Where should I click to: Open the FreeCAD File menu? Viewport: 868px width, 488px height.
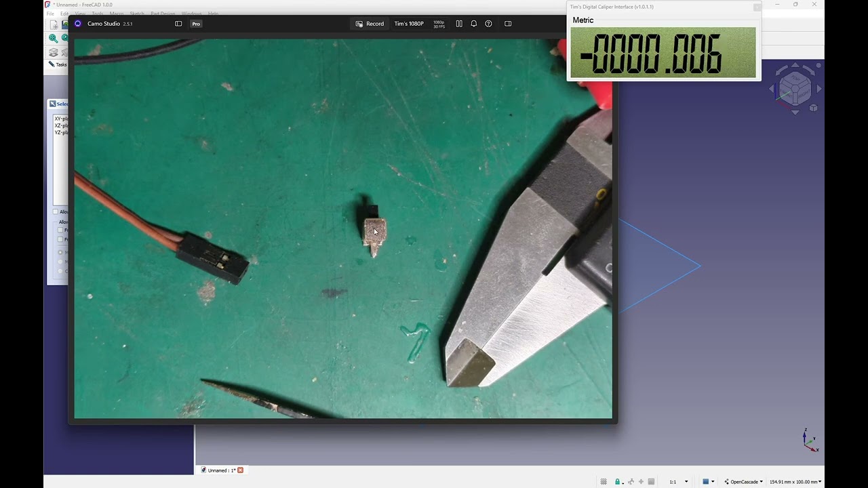50,14
